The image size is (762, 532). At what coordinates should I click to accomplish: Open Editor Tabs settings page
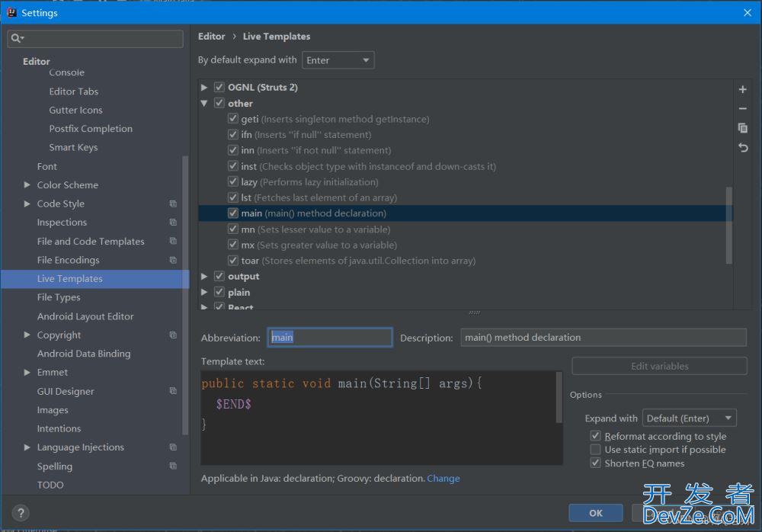pyautogui.click(x=73, y=91)
